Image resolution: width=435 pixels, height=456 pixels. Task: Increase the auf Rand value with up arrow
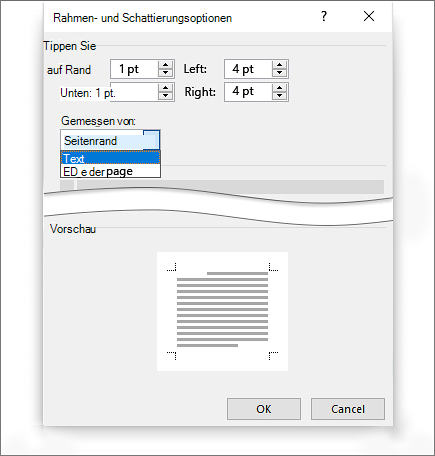165,66
